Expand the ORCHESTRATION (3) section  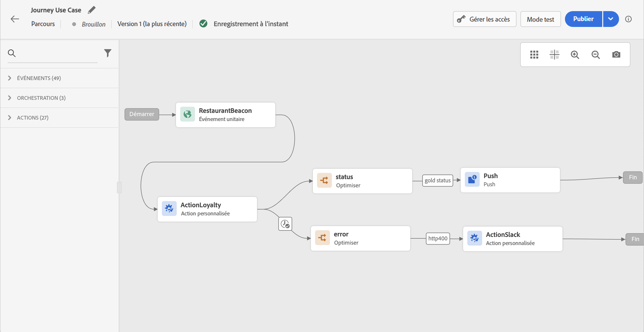click(41, 98)
